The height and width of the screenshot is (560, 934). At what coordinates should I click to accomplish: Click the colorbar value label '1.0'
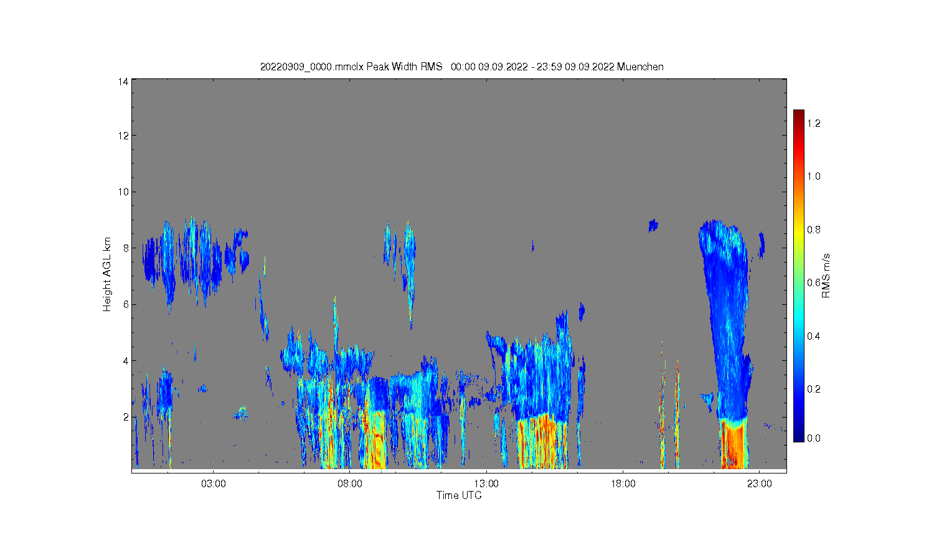[x=814, y=176]
